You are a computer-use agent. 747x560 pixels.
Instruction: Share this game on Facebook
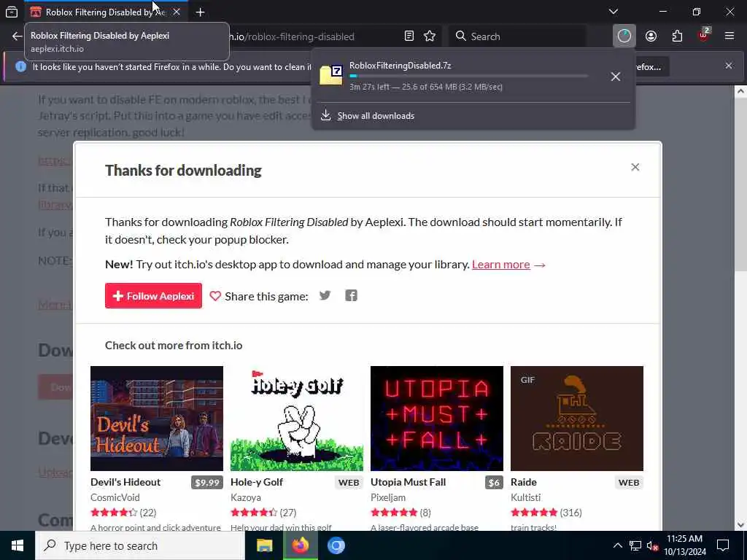click(351, 296)
